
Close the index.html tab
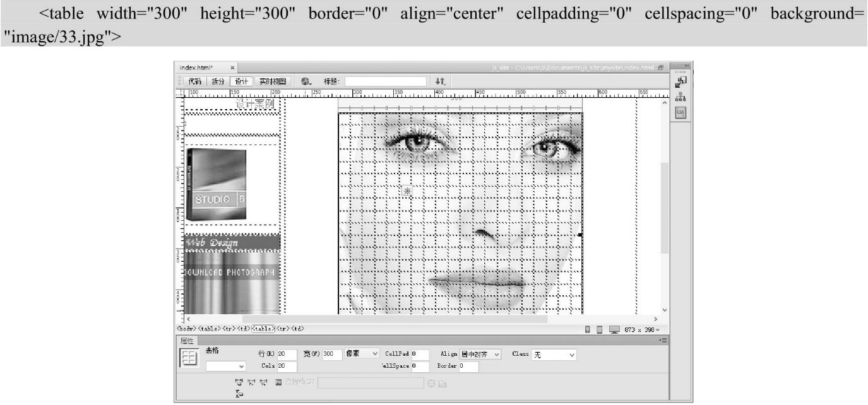[232, 67]
